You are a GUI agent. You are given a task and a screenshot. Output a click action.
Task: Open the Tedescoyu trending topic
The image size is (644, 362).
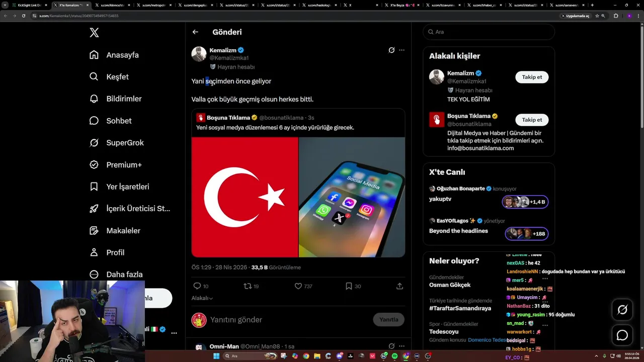444,332
